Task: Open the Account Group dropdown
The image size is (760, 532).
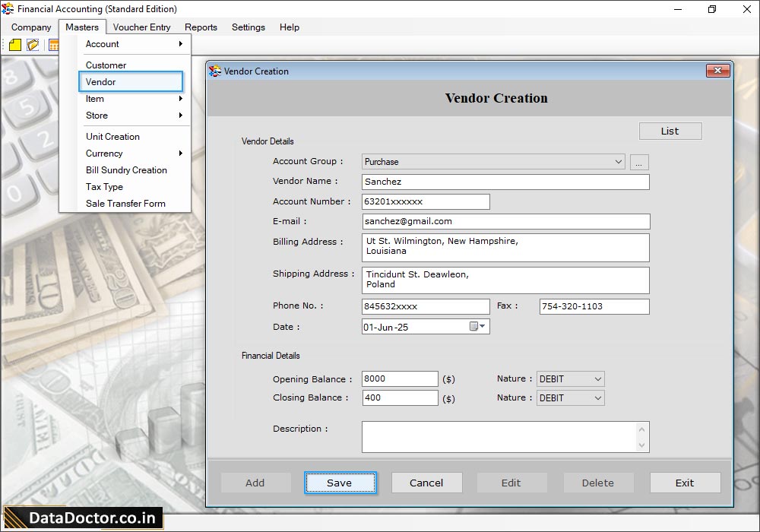Action: (x=619, y=162)
